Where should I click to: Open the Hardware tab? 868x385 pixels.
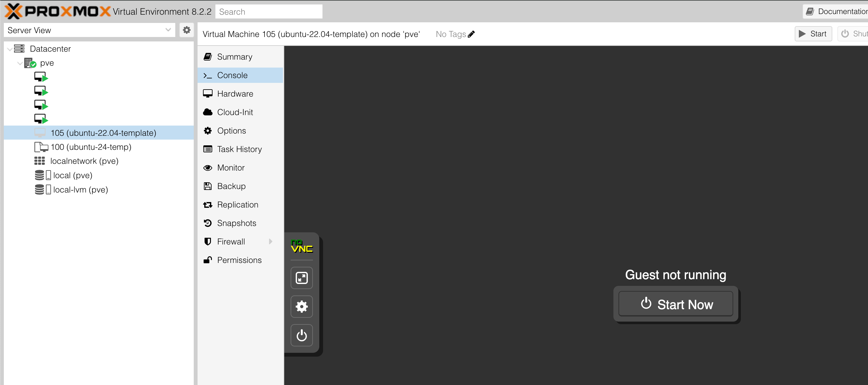pyautogui.click(x=235, y=94)
